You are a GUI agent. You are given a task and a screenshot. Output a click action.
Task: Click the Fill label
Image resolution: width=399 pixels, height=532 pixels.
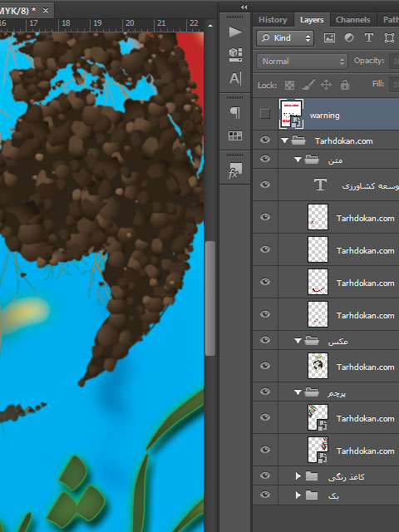coord(378,84)
